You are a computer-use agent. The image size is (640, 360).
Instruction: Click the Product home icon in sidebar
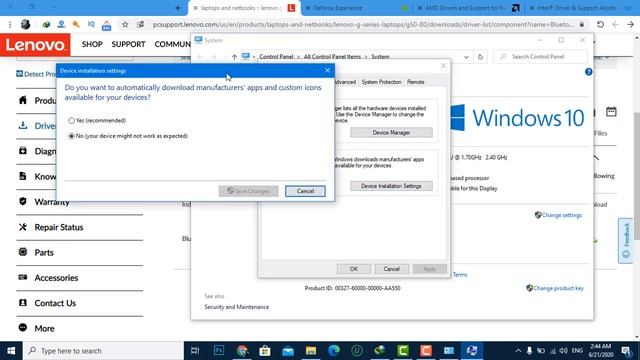click(23, 100)
